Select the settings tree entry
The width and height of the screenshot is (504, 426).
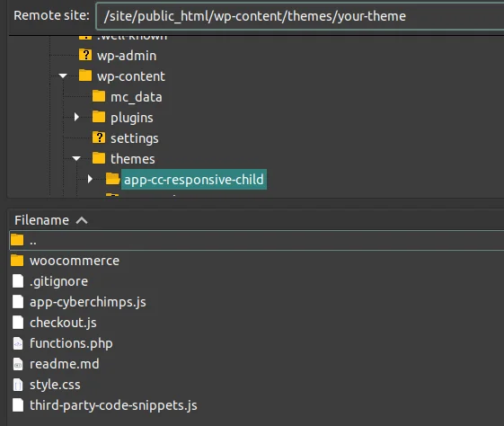pyautogui.click(x=135, y=138)
